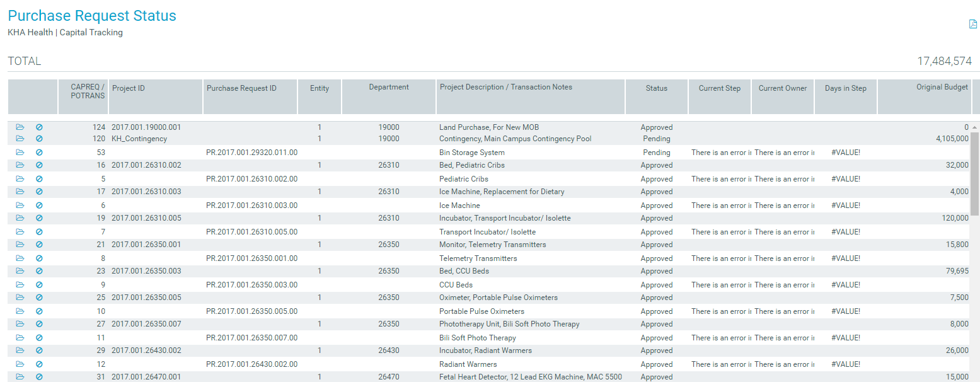The height and width of the screenshot is (382, 980).
Task: Click circle-slash icon on Bin Storage System row
Action: pos(39,153)
